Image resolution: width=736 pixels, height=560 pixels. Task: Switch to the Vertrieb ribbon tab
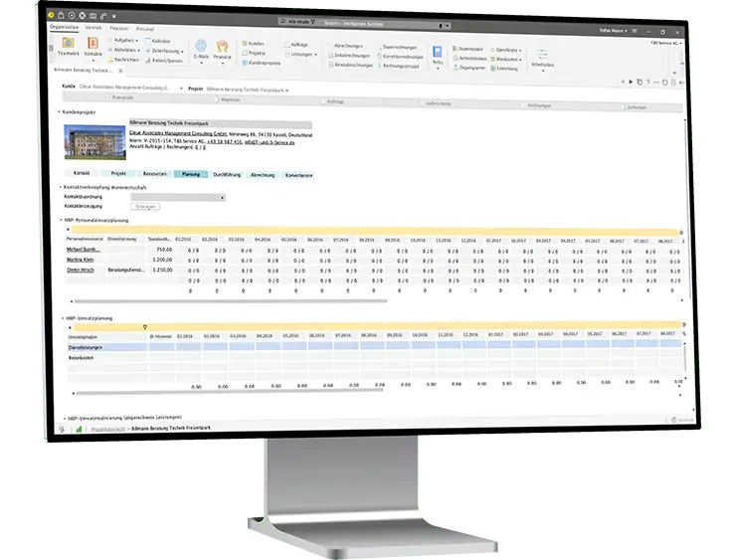click(92, 28)
